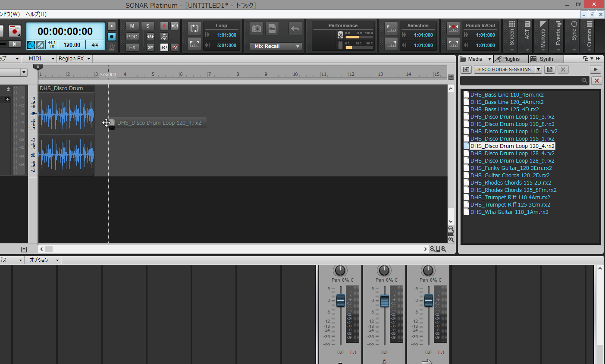Select the DHS_Disco Drum clip in the track

point(66,131)
